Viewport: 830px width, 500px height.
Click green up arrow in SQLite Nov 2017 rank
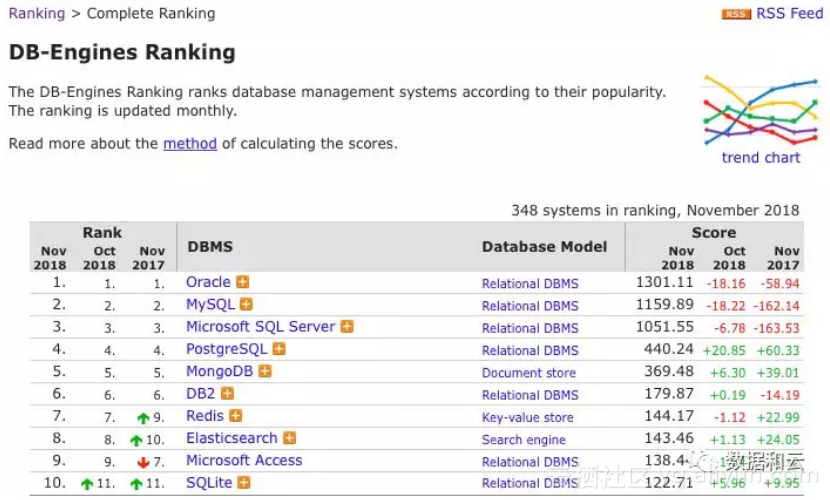137,484
